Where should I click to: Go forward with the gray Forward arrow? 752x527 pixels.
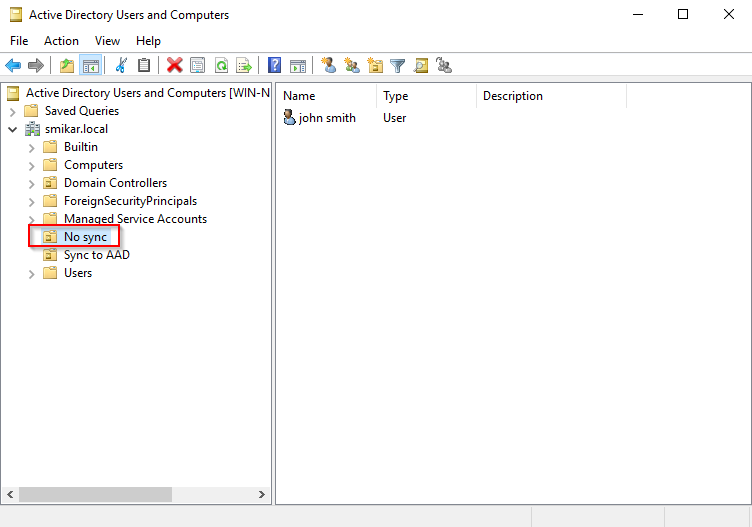click(36, 65)
